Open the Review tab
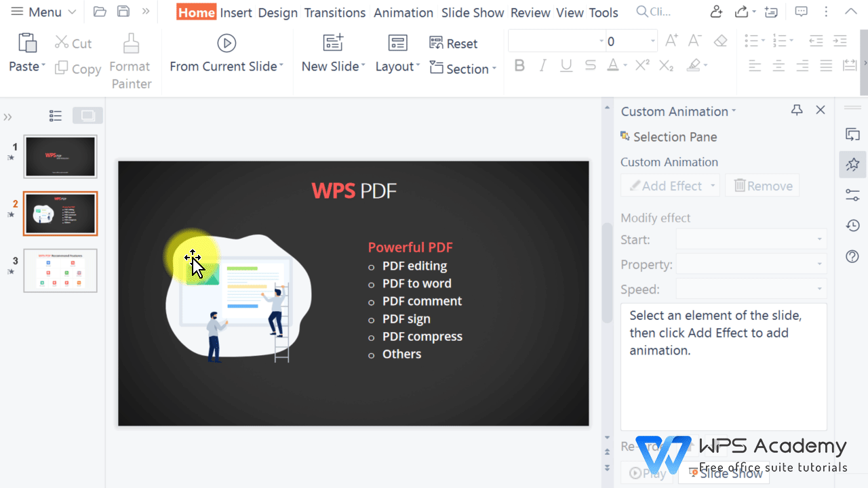This screenshot has width=868, height=488. [x=530, y=12]
